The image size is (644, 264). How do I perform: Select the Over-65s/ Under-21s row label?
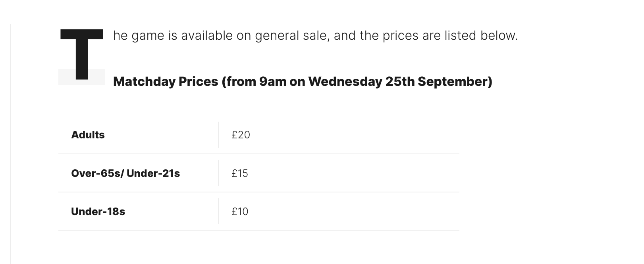tap(125, 173)
